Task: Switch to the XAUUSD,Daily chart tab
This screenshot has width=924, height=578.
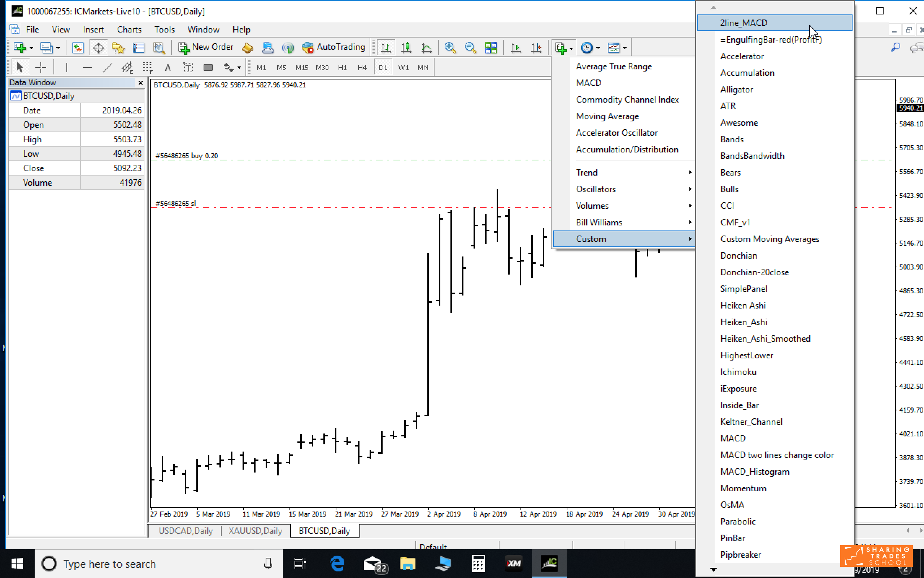Action: coord(256,531)
